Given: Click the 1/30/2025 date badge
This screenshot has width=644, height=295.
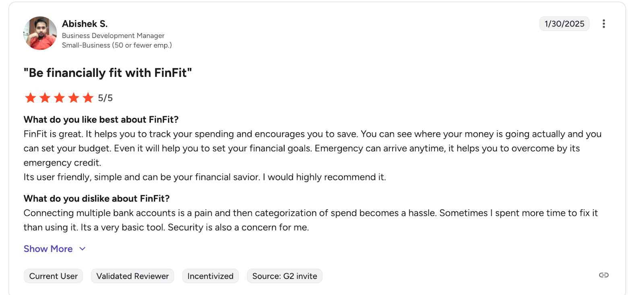Looking at the screenshot, I should click(564, 24).
